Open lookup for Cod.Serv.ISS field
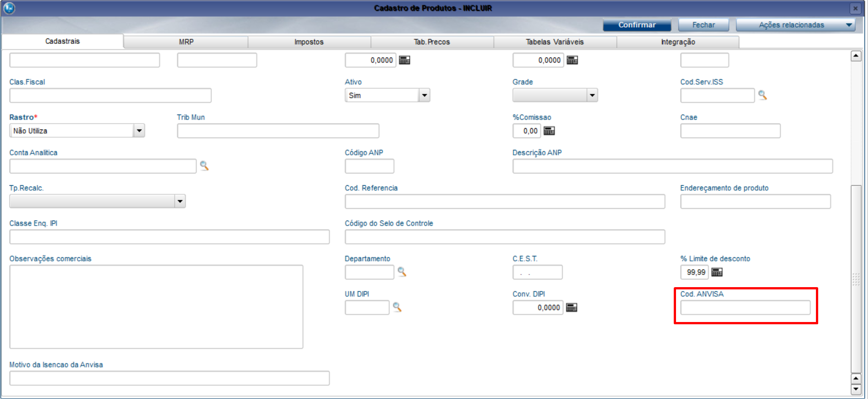The width and height of the screenshot is (868, 399). point(762,95)
